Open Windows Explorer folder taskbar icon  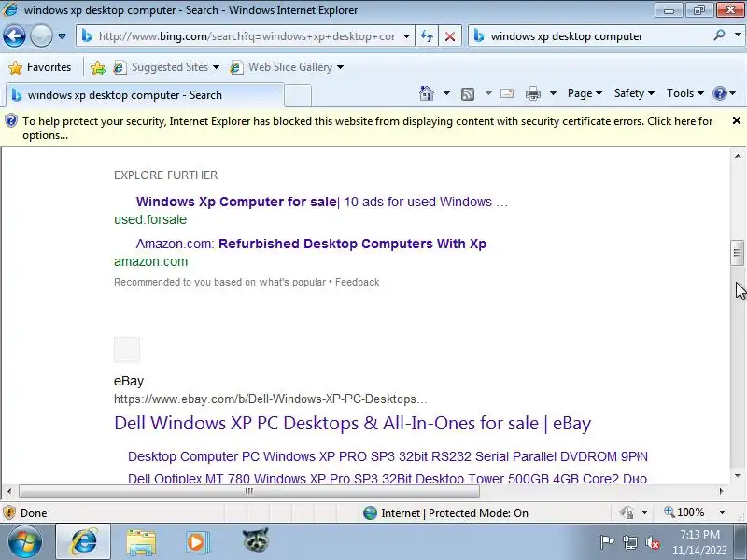click(x=141, y=543)
